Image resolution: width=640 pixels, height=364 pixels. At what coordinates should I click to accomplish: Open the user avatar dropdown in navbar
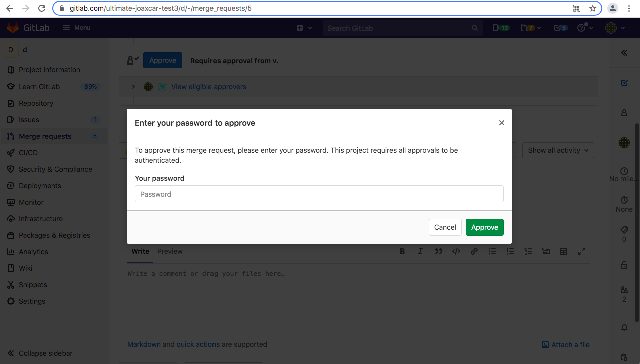(x=614, y=28)
